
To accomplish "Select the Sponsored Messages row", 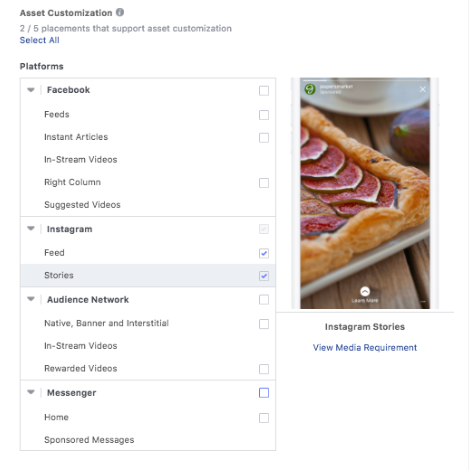I will (148, 440).
